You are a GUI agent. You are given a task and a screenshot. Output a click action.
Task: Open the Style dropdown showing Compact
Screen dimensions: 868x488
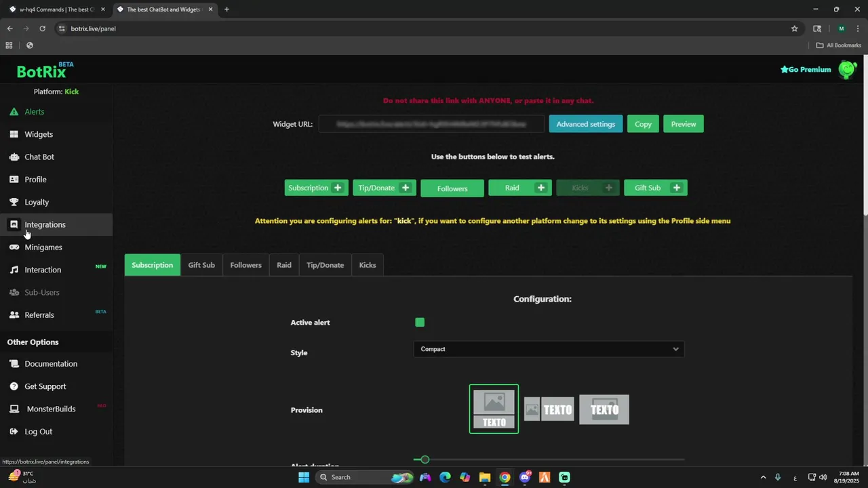coord(549,349)
